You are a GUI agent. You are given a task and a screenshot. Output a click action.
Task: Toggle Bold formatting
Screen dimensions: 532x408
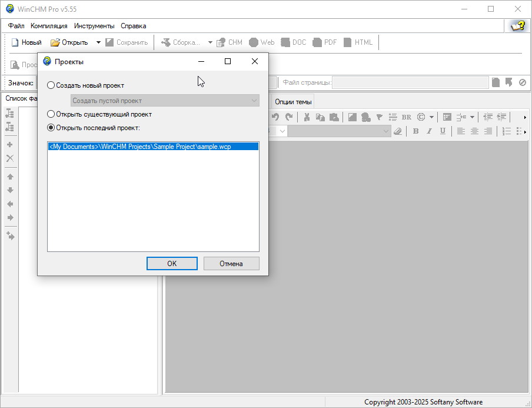click(x=415, y=131)
